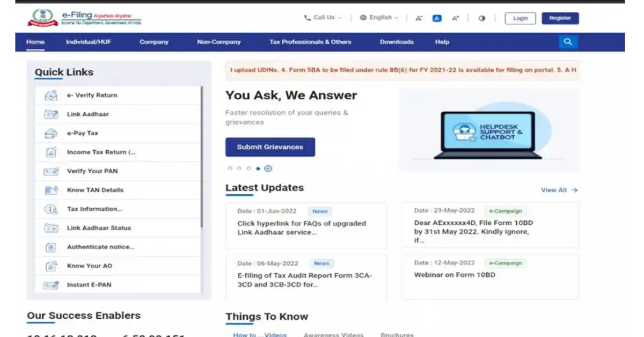
Task: Click the Login button
Action: point(521,18)
